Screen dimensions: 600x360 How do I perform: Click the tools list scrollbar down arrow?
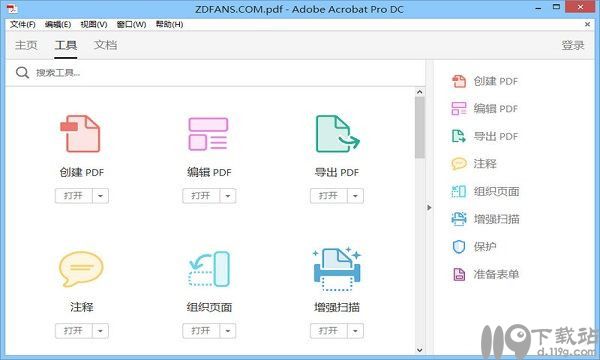click(x=419, y=350)
